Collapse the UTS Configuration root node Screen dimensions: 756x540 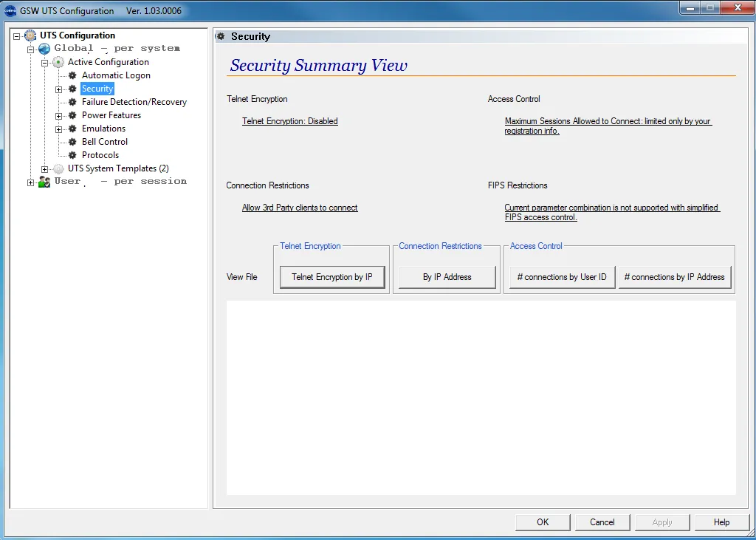pyautogui.click(x=17, y=35)
